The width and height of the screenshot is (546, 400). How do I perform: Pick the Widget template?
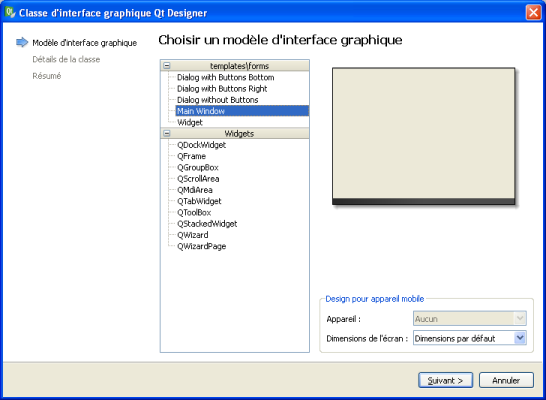coord(190,122)
